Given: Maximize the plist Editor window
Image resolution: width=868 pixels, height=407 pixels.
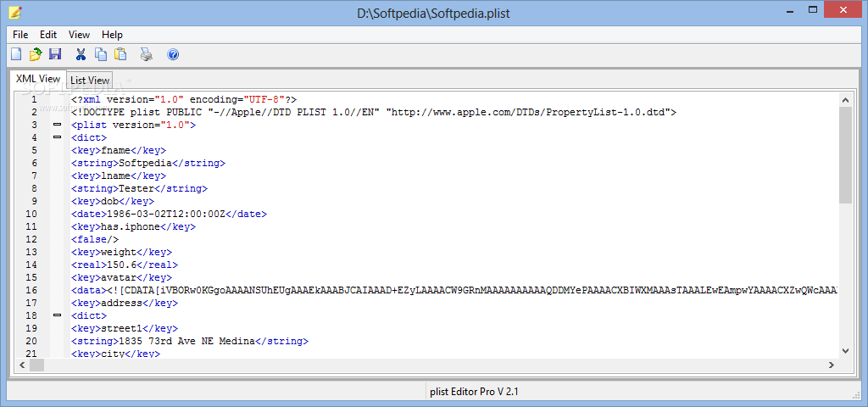Looking at the screenshot, I should pos(813,9).
